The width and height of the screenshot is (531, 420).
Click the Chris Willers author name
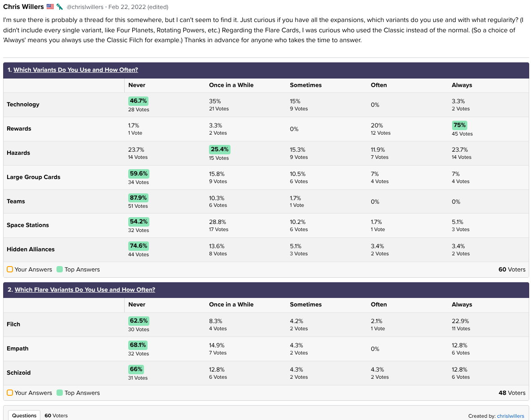pos(23,7)
